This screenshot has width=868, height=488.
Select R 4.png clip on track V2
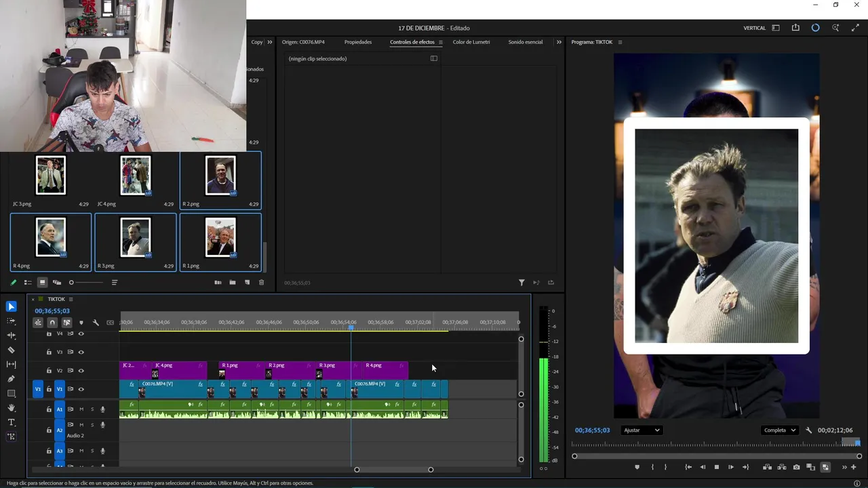pyautogui.click(x=384, y=370)
